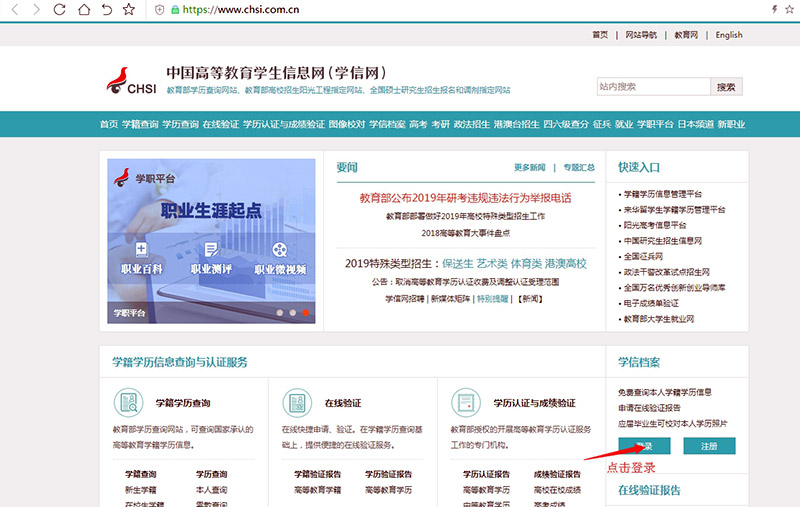Open 教育网 link in the top bar
This screenshot has width=800, height=507.
(686, 35)
